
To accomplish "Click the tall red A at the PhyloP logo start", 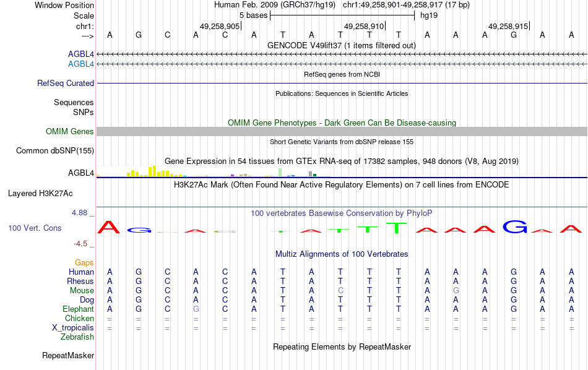I will point(109,227).
